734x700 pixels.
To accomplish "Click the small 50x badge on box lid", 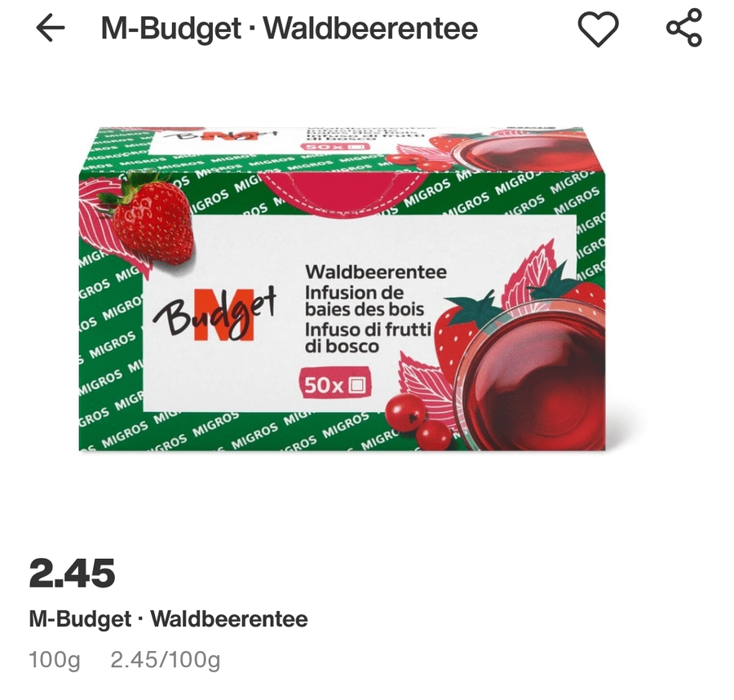I will tap(334, 147).
